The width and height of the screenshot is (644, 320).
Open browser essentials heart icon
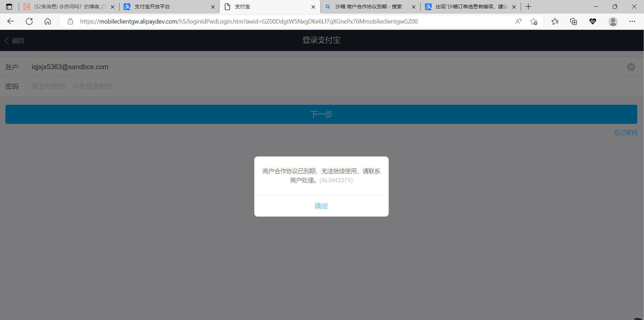(593, 21)
